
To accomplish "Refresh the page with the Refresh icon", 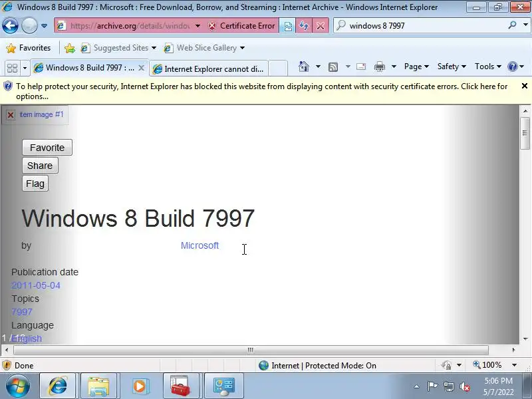I will [304, 26].
